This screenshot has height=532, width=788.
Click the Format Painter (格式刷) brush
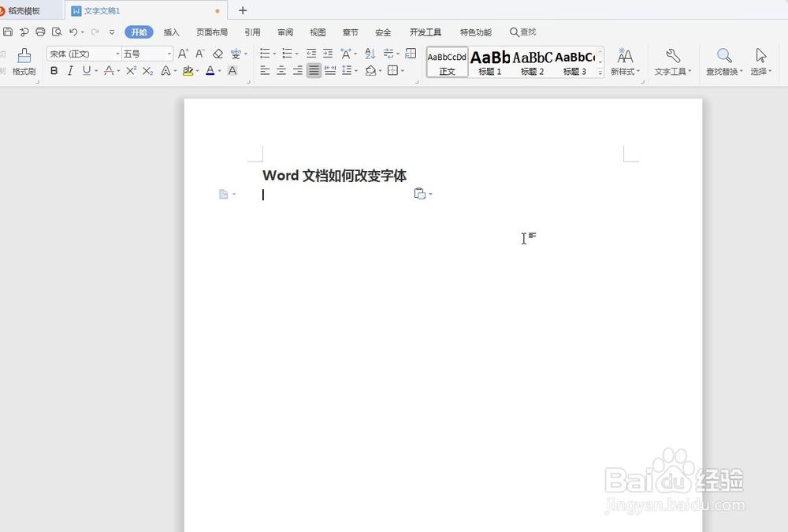24,61
